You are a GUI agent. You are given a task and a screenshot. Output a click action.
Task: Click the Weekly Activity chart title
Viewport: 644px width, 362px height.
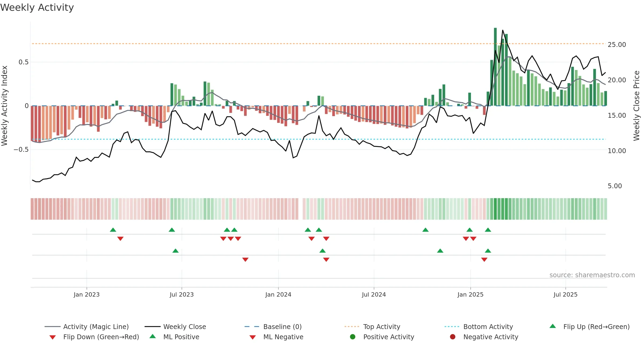click(x=37, y=8)
